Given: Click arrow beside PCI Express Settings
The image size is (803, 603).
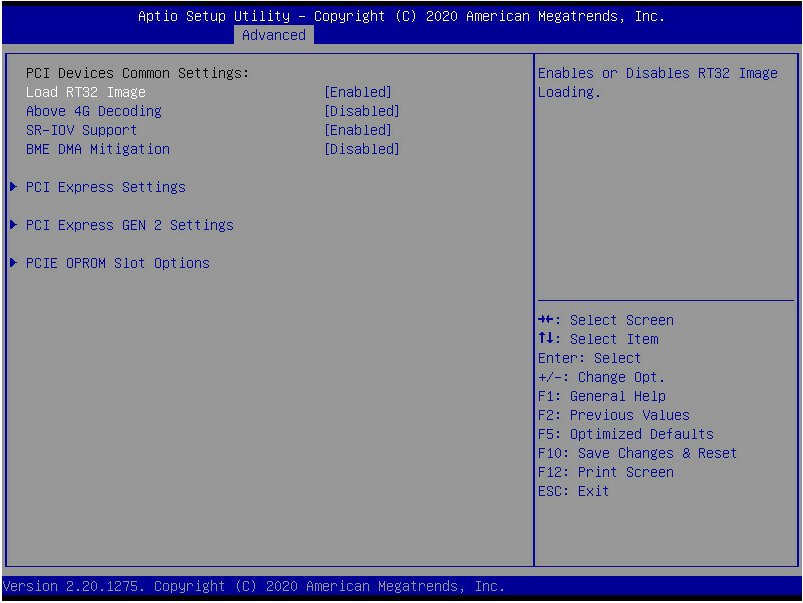Looking at the screenshot, I should click(x=14, y=186).
